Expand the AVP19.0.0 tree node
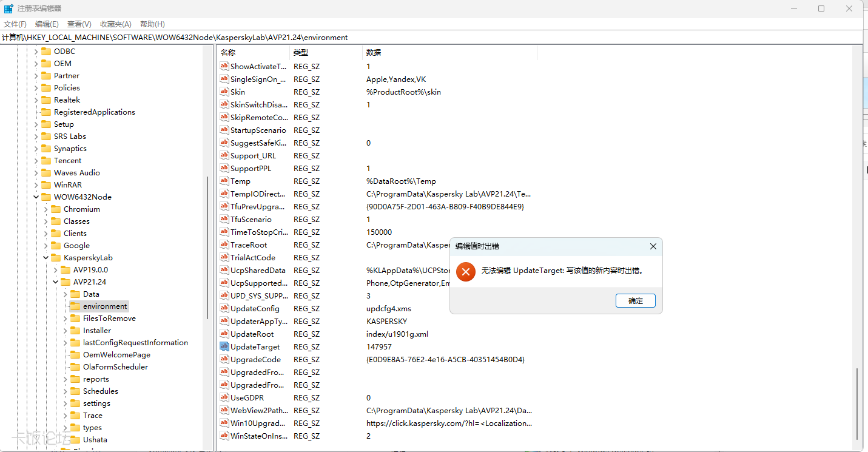The image size is (868, 452). point(56,270)
